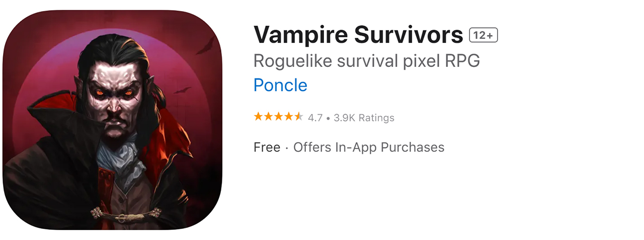The width and height of the screenshot is (644, 240).
Task: Click the Roguelike survival pixel RPG subtitle
Action: [367, 61]
